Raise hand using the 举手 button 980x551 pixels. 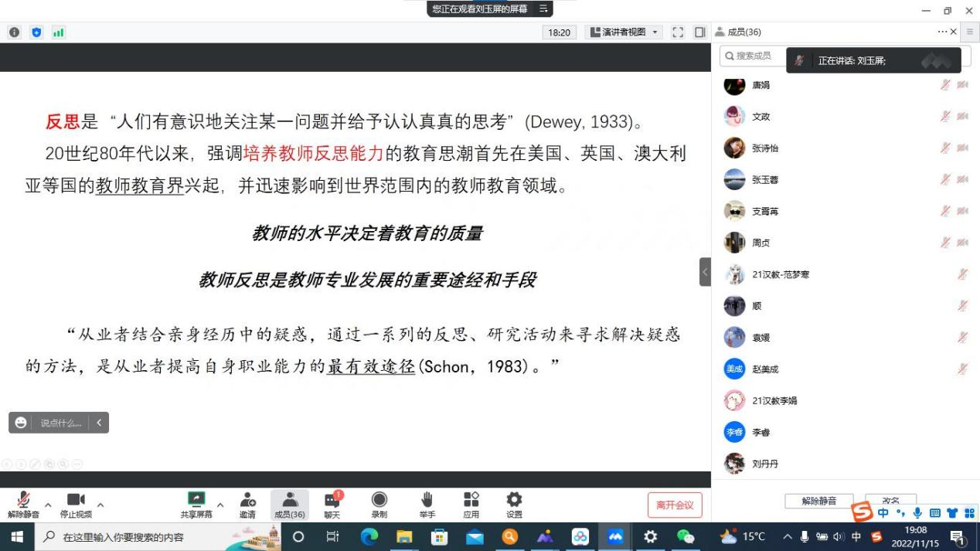point(427,505)
